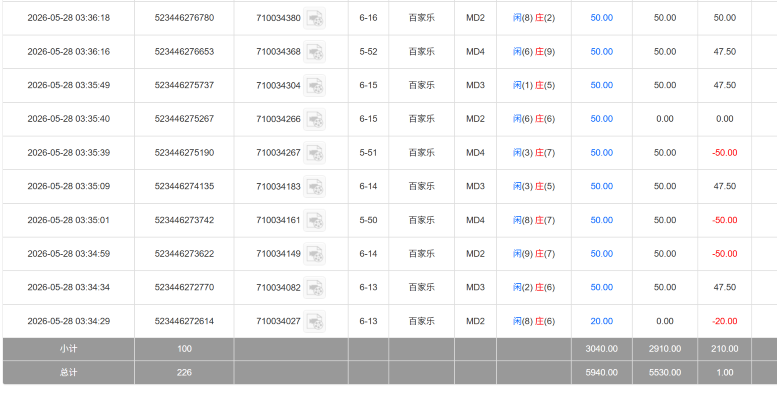This screenshot has height=397, width=777.
Task: Select round number 710034027
Action: (x=278, y=322)
